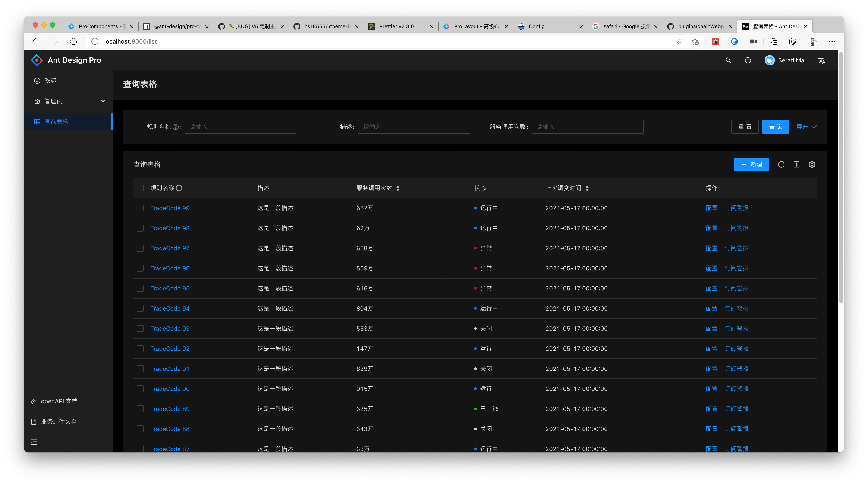
Task: Open the table density icon
Action: pyautogui.click(x=797, y=164)
